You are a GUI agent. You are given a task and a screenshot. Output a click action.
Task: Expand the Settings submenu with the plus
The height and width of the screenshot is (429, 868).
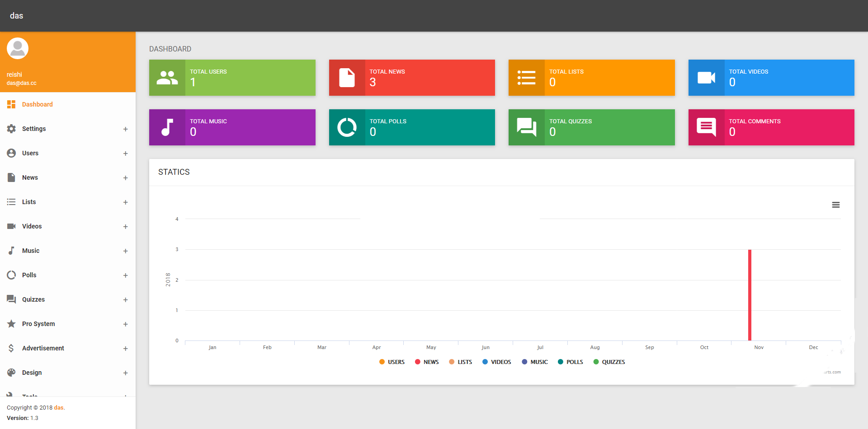tap(125, 129)
